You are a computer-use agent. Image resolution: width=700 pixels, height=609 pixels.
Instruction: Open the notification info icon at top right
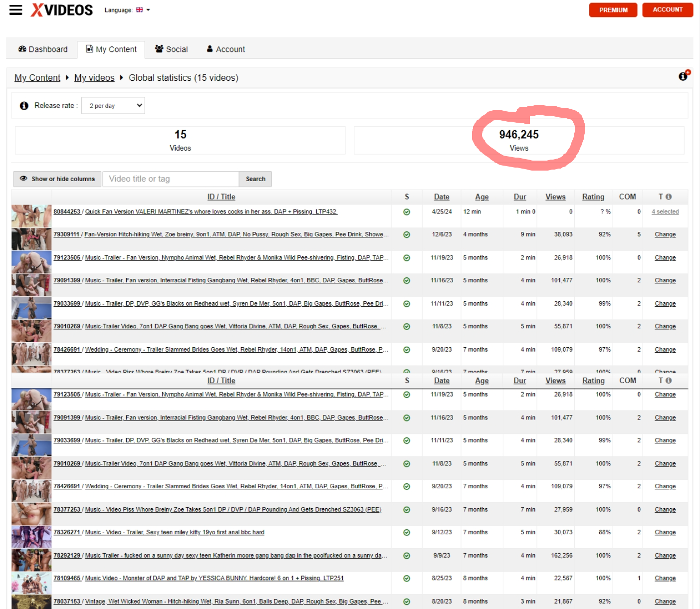(684, 76)
